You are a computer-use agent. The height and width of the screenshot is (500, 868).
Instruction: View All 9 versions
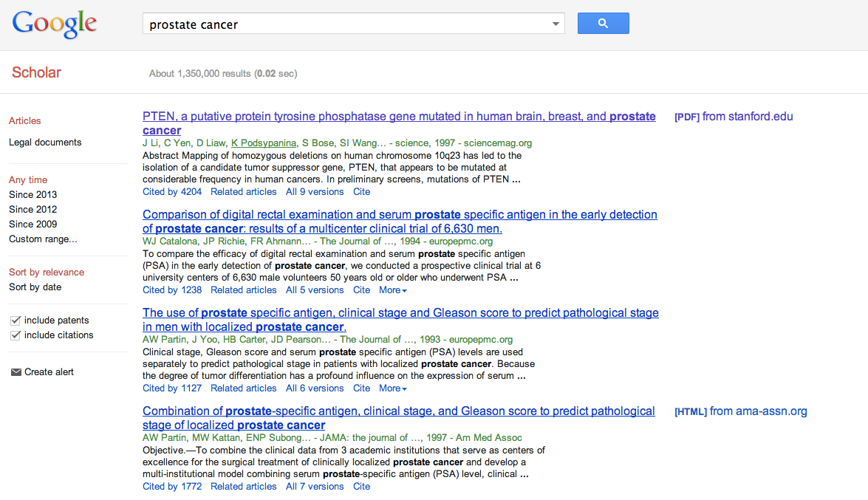tap(315, 191)
